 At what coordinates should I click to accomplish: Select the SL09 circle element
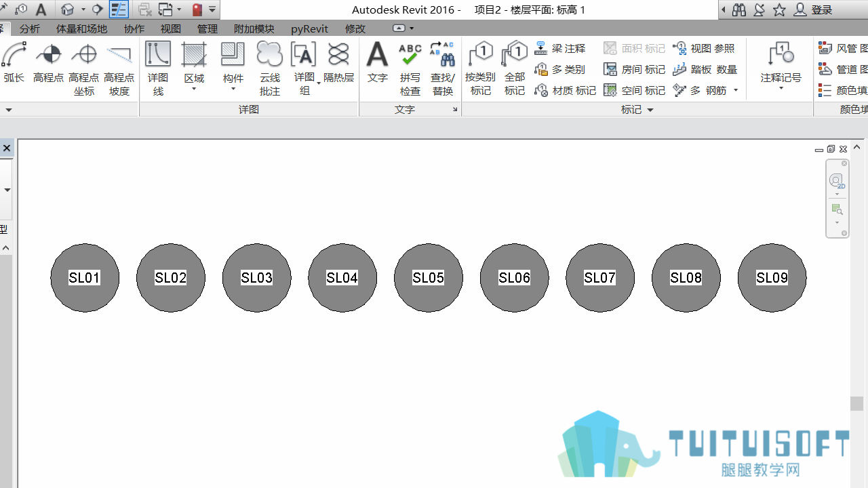[772, 278]
